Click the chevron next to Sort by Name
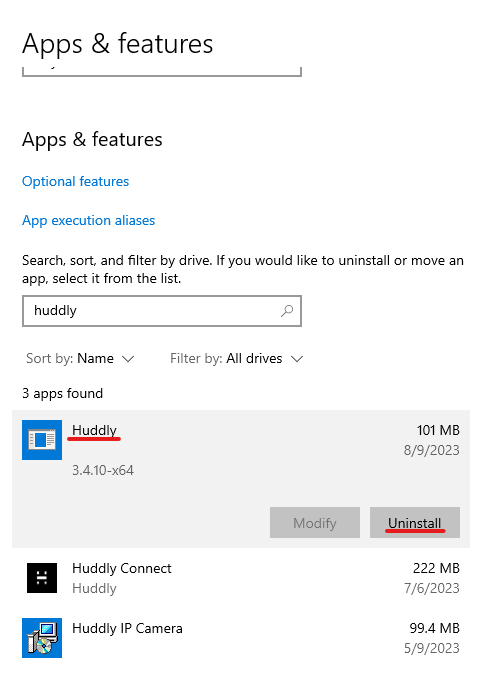The width and height of the screenshot is (497, 699). [x=128, y=359]
